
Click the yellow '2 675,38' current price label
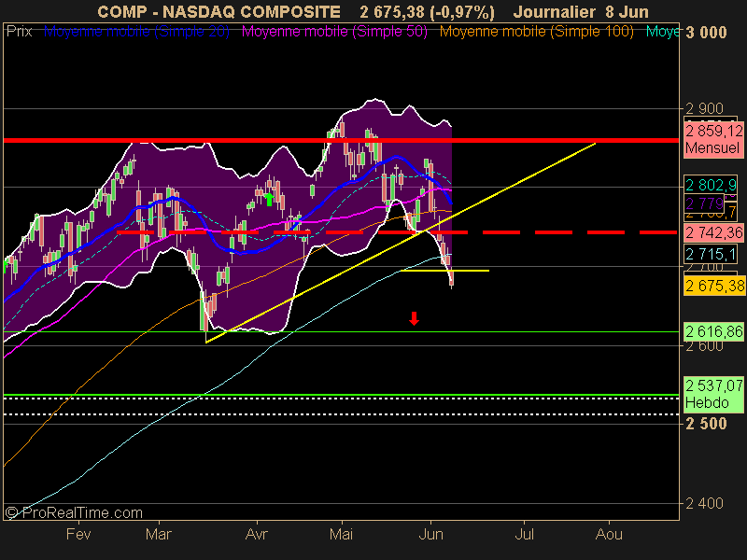[714, 286]
